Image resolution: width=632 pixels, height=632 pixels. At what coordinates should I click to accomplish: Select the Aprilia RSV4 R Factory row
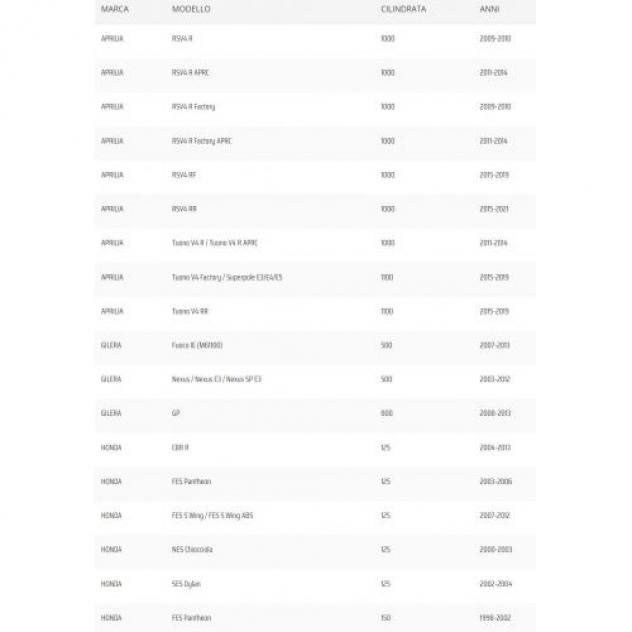click(316, 107)
